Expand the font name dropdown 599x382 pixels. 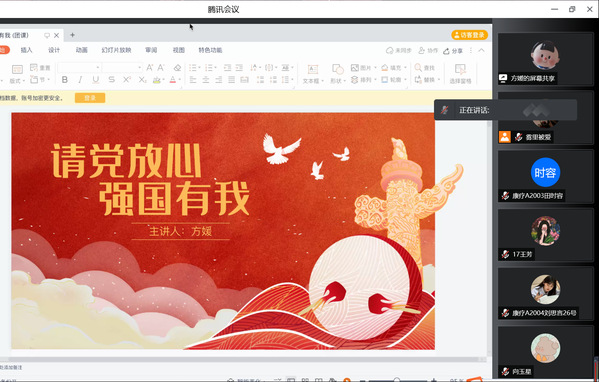(x=98, y=68)
